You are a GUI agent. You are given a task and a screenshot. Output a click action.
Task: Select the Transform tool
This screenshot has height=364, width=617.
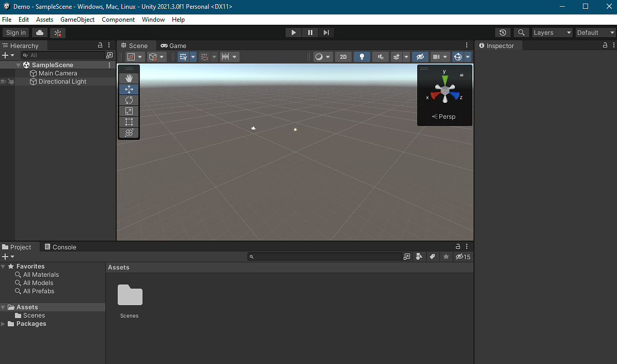pyautogui.click(x=129, y=133)
